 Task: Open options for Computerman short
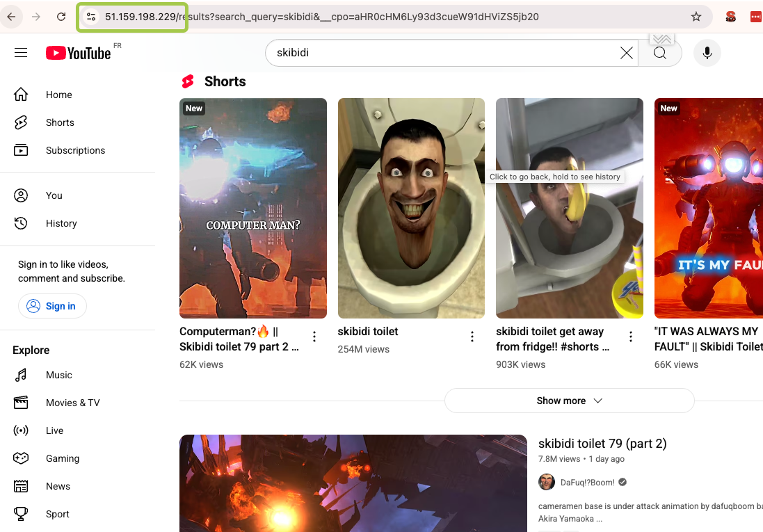click(314, 337)
